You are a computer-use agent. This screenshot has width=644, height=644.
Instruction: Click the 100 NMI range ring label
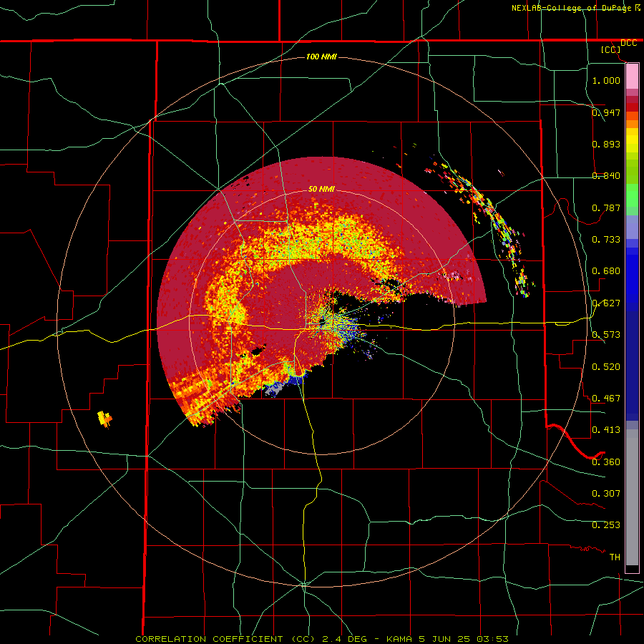coord(321,57)
